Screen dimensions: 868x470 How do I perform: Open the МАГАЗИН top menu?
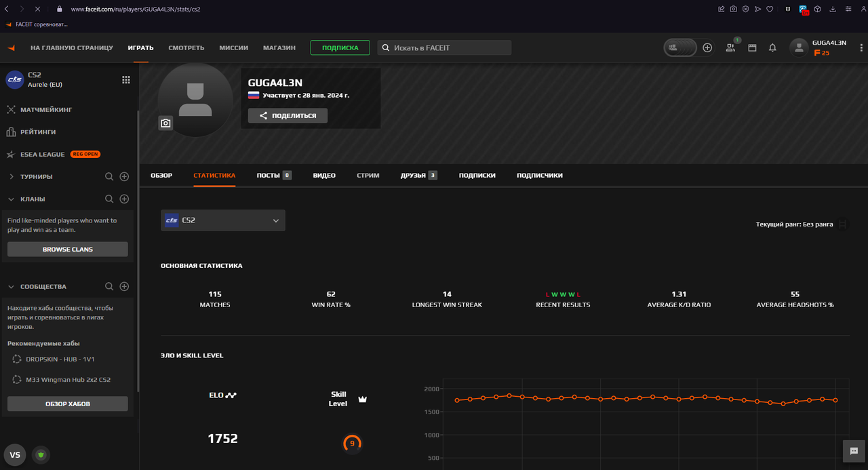[279, 48]
